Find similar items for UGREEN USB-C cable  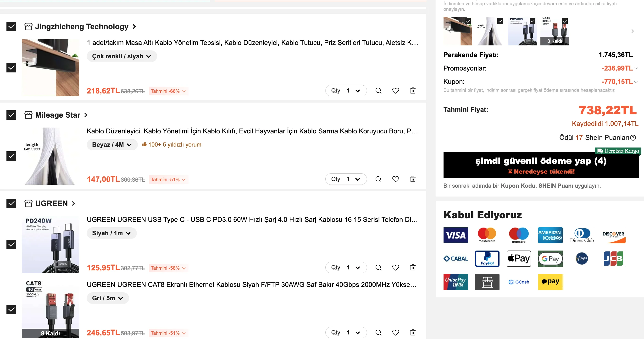[x=378, y=268]
